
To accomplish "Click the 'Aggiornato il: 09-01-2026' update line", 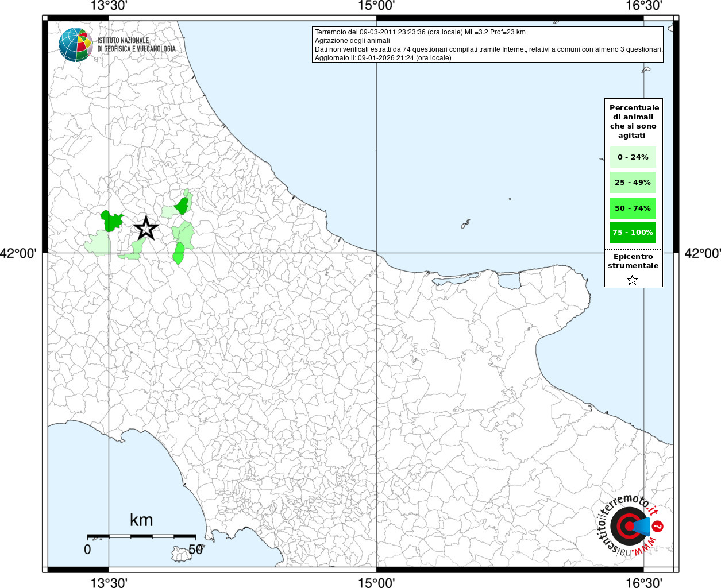I will (x=383, y=58).
